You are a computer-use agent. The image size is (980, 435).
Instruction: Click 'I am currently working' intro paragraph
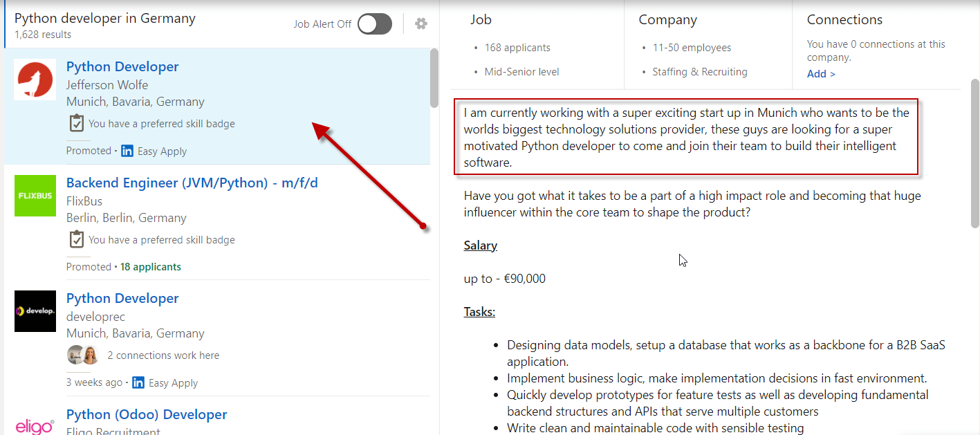pos(687,138)
